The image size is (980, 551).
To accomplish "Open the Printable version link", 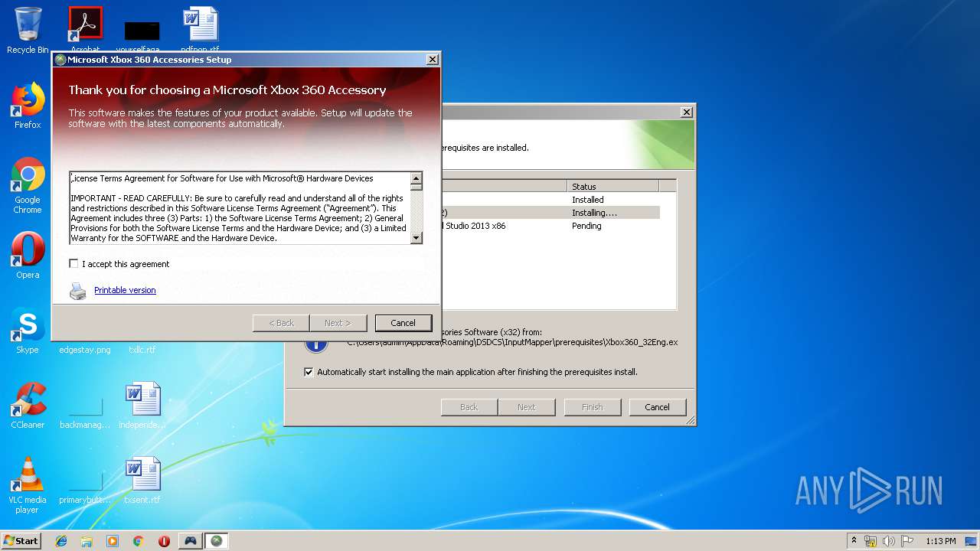I will (125, 290).
